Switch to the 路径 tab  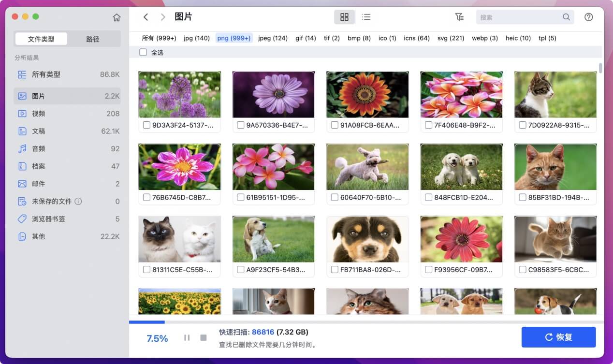pos(94,38)
